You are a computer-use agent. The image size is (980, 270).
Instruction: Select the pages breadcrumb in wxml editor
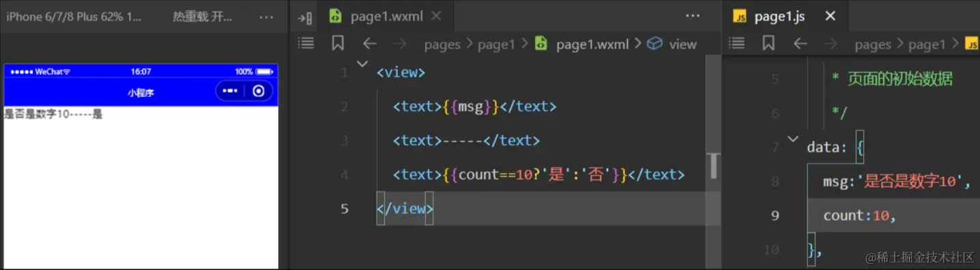click(x=442, y=44)
